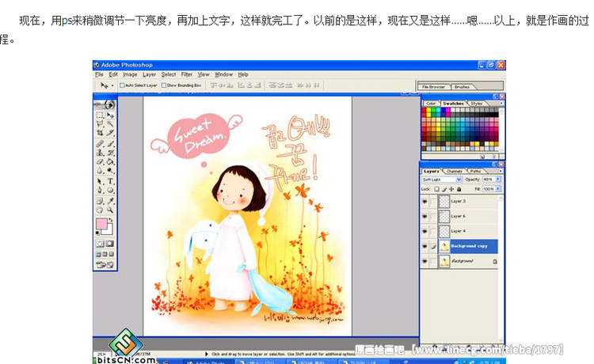Select the Brush tool
This screenshot has height=364, width=594.
pyautogui.click(x=110, y=144)
